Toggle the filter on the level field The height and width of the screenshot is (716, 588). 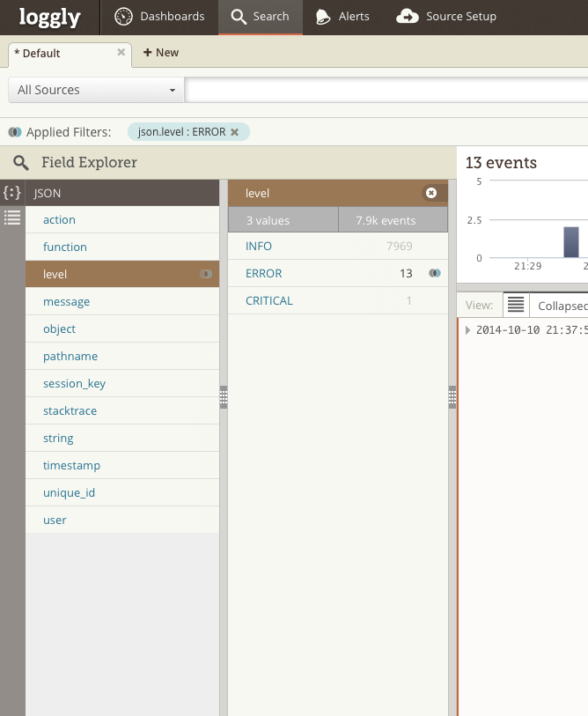pos(206,275)
